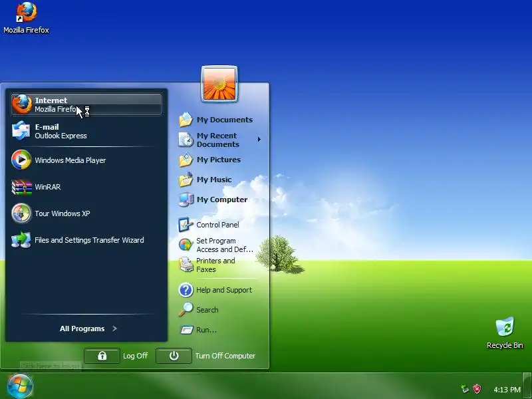This screenshot has width=532, height=399.
Task: Click the Run window icon
Action: pyautogui.click(x=186, y=330)
